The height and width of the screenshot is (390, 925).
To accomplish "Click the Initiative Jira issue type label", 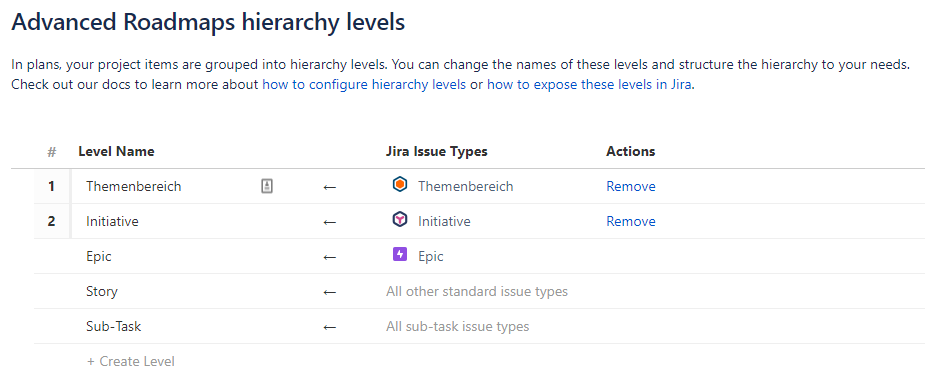I will [444, 221].
